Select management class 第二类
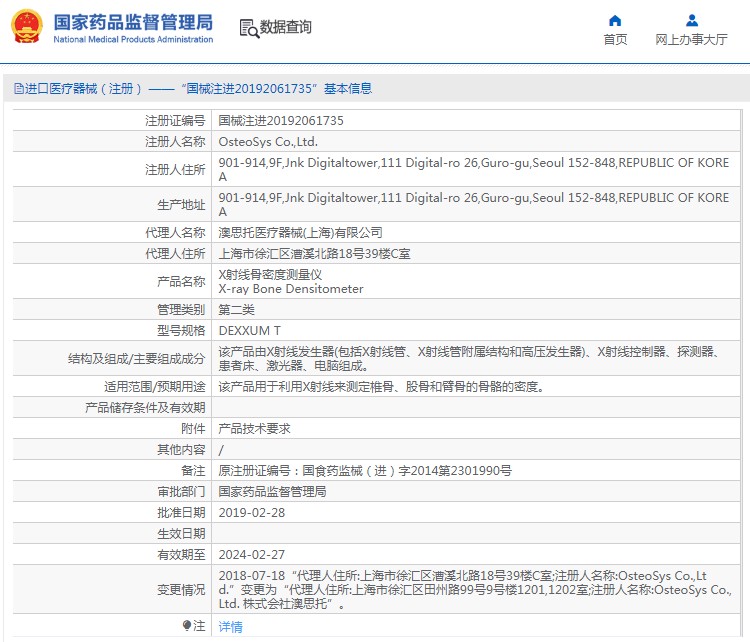 [236, 310]
